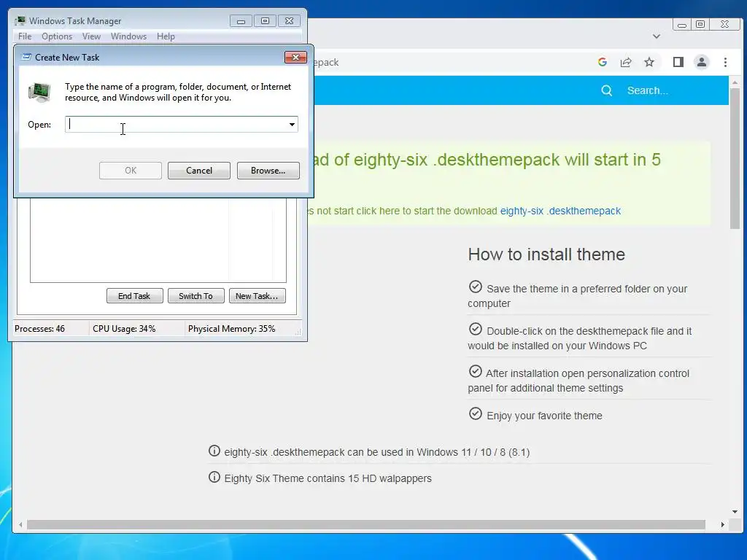Maximize the Chrome browser window

(700, 24)
